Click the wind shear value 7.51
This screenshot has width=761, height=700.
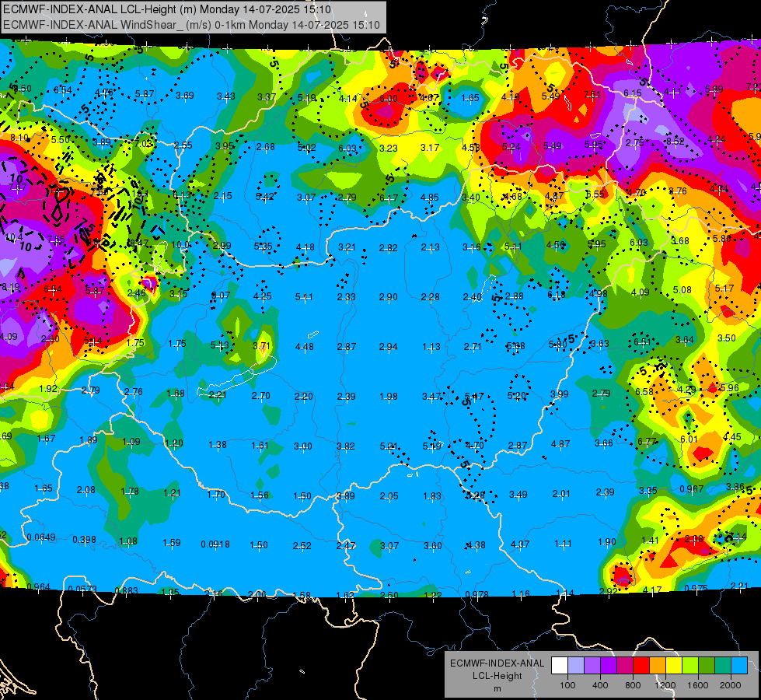(592, 95)
